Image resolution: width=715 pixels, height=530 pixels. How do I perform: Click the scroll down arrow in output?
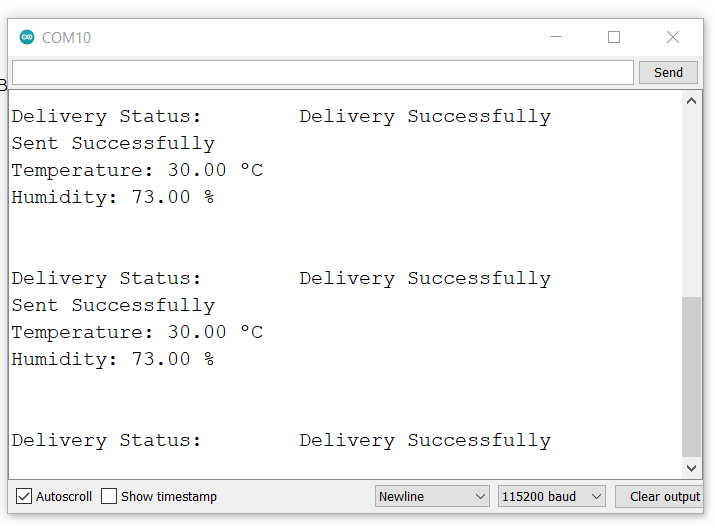pyautogui.click(x=692, y=467)
